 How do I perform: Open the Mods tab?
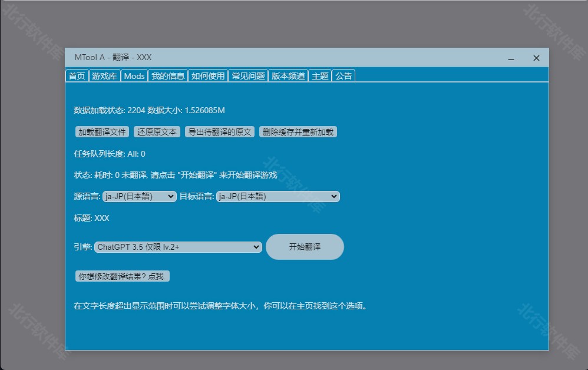point(134,76)
